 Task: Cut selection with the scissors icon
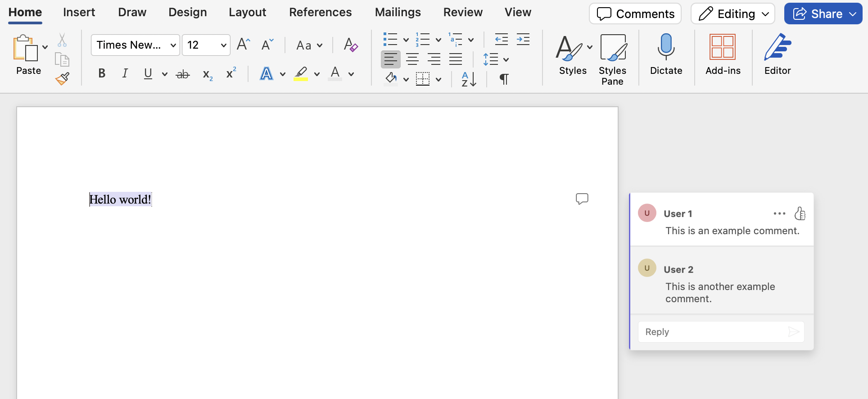pos(62,40)
